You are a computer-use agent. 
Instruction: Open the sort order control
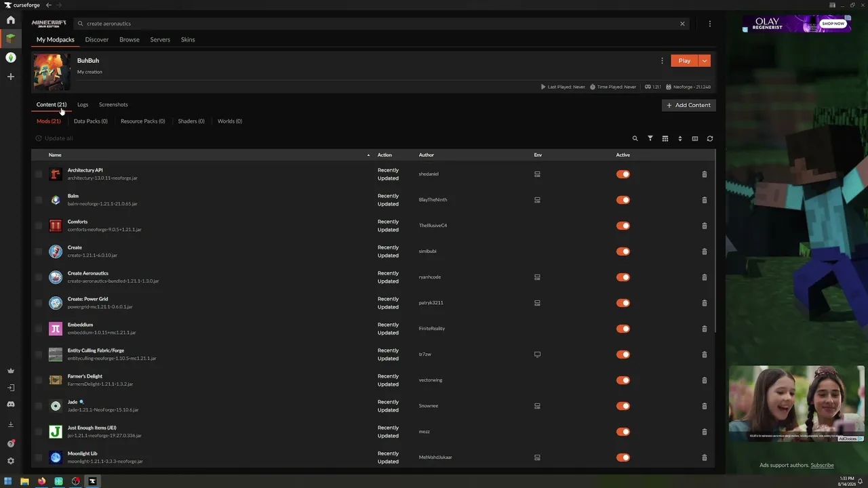[x=680, y=139]
